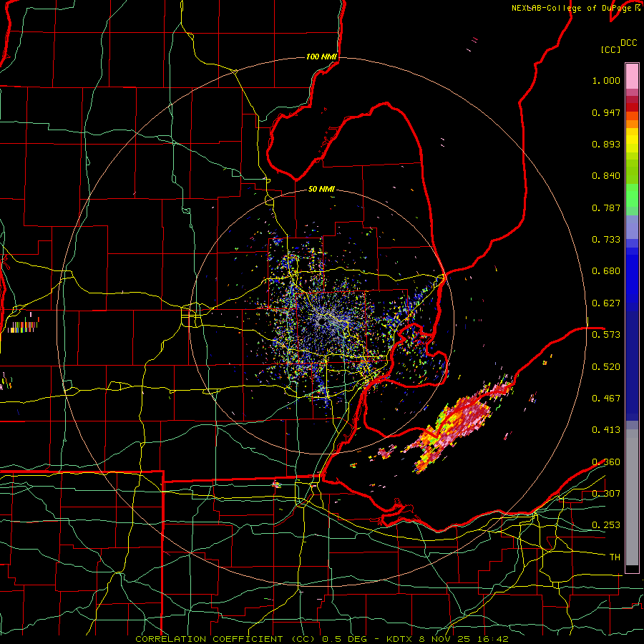Select the 0.787 color scale label
Image resolution: width=644 pixels, height=644 pixels.
(x=606, y=208)
